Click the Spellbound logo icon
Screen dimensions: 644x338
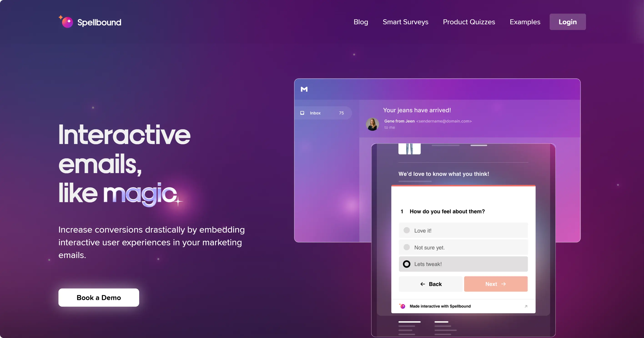[65, 22]
